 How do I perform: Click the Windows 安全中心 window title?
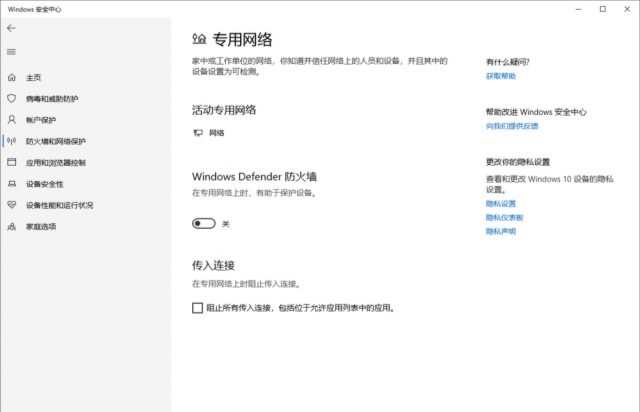click(34, 9)
